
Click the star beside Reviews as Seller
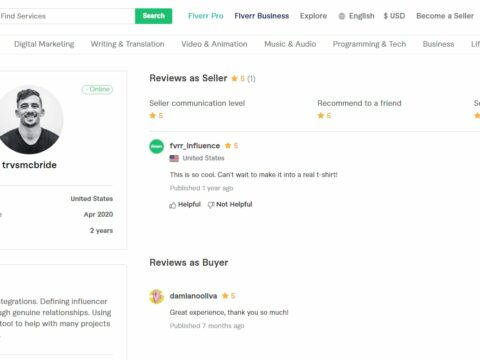pos(234,78)
